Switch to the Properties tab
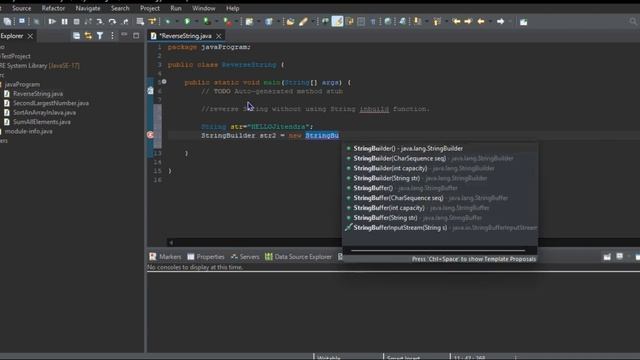Image resolution: width=640 pixels, height=360 pixels. 206,257
